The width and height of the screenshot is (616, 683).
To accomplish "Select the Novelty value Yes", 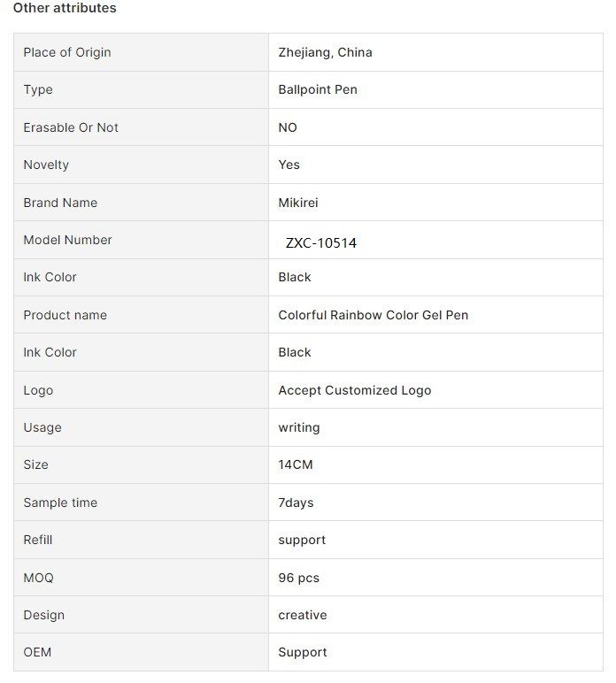I will (x=289, y=165).
